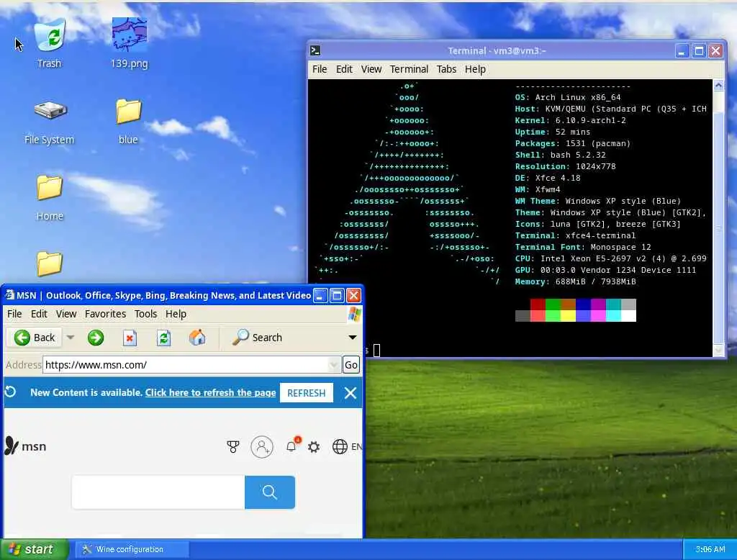This screenshot has width=737, height=560.
Task: Open the browser Help menu
Action: (x=176, y=314)
